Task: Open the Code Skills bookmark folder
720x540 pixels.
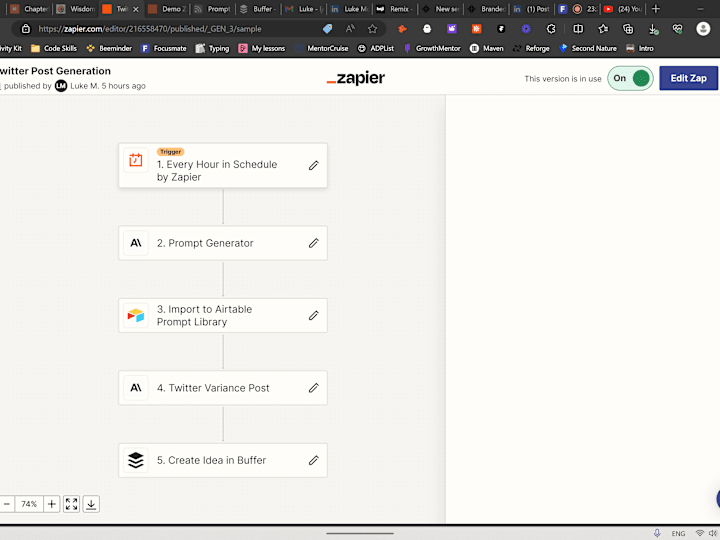Action: (x=54, y=48)
